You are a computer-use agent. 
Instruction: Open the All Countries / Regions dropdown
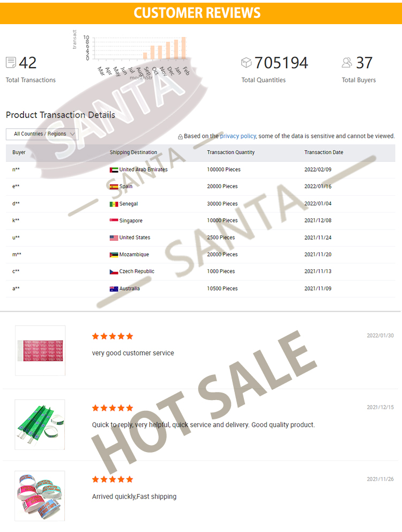(42, 134)
